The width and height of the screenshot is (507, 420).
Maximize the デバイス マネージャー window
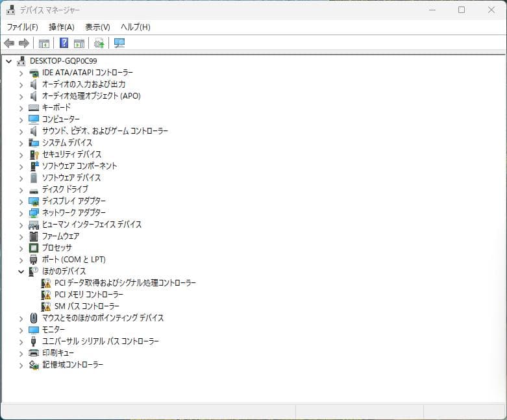[x=462, y=10]
